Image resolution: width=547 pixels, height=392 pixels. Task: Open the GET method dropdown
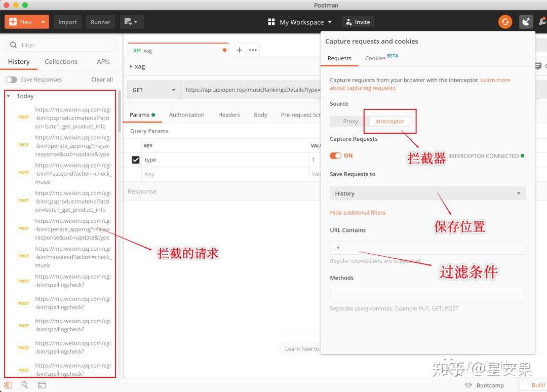(x=154, y=90)
